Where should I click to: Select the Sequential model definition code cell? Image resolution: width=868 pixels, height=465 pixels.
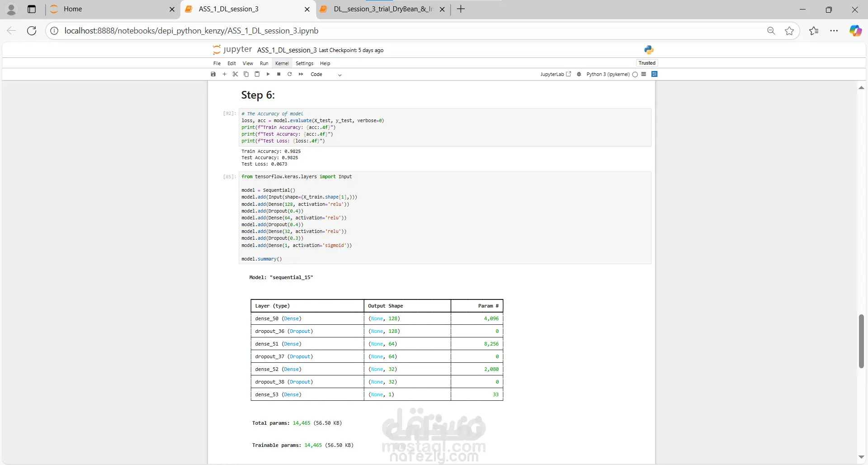tap(445, 218)
